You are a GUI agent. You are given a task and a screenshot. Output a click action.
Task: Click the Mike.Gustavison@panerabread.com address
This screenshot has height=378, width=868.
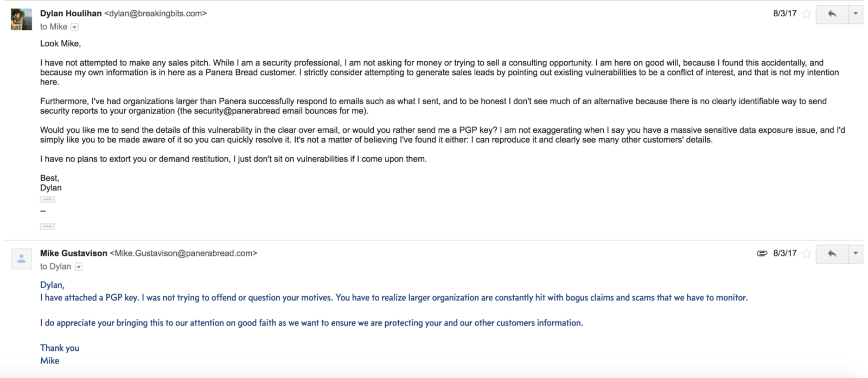pyautogui.click(x=183, y=253)
